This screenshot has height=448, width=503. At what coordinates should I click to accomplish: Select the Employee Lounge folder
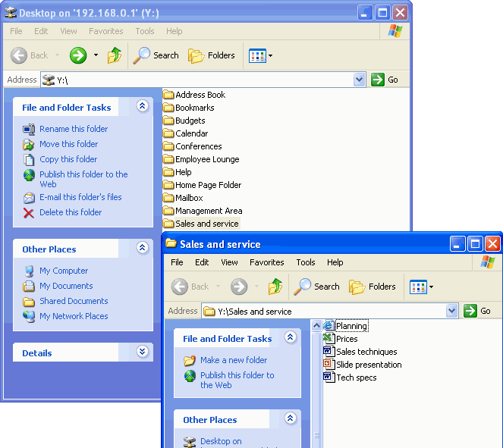click(206, 159)
